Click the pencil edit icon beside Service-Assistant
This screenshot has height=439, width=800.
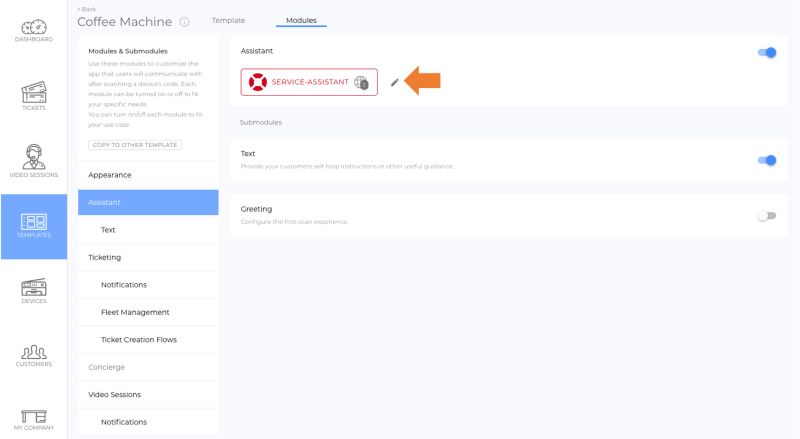click(x=394, y=82)
